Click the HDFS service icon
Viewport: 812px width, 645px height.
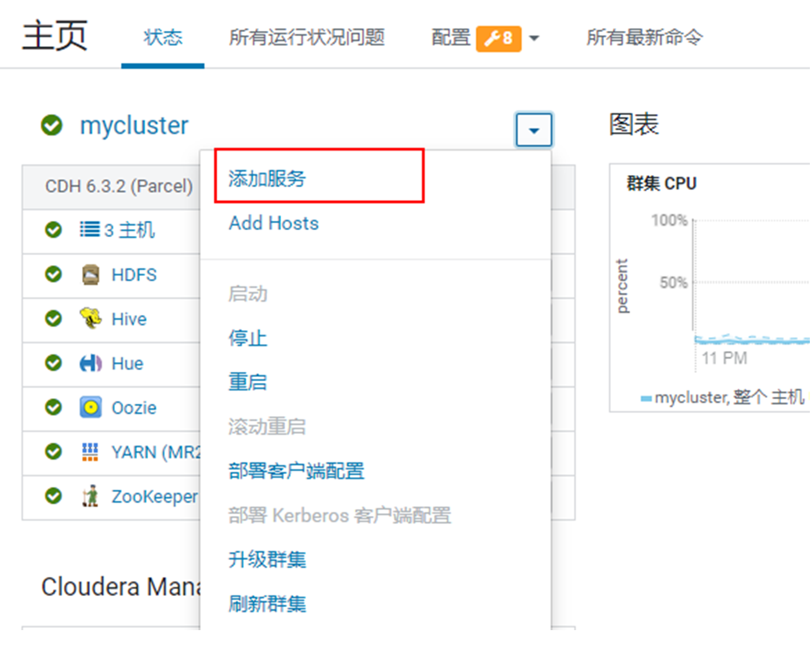click(90, 274)
